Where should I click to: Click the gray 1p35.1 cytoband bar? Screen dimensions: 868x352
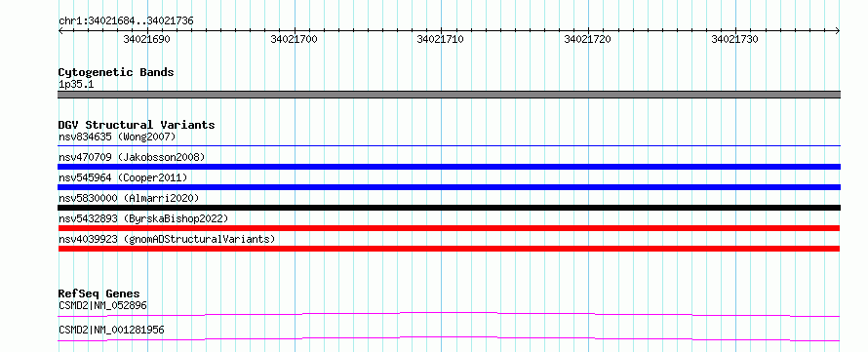click(449, 95)
